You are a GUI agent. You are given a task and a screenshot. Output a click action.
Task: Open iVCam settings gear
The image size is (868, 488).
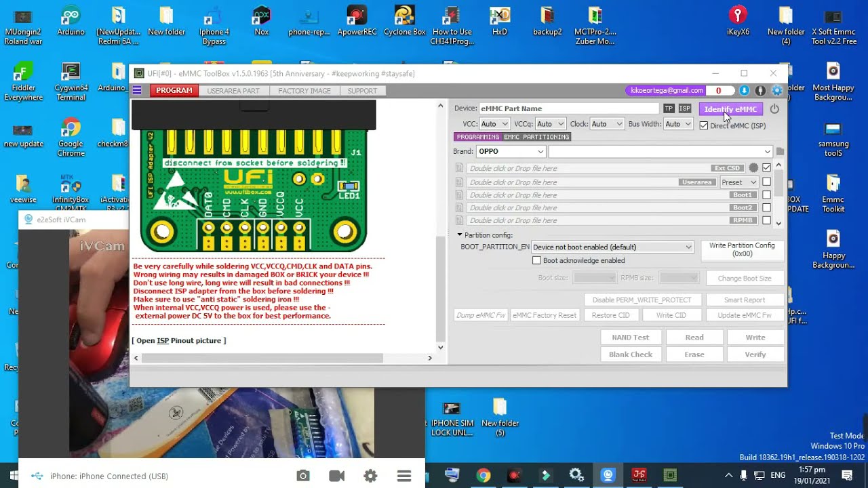tap(370, 476)
